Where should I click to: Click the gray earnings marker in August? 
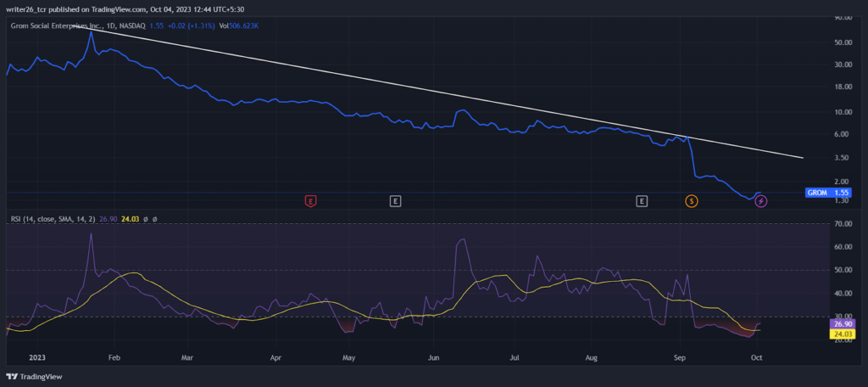[x=642, y=201]
